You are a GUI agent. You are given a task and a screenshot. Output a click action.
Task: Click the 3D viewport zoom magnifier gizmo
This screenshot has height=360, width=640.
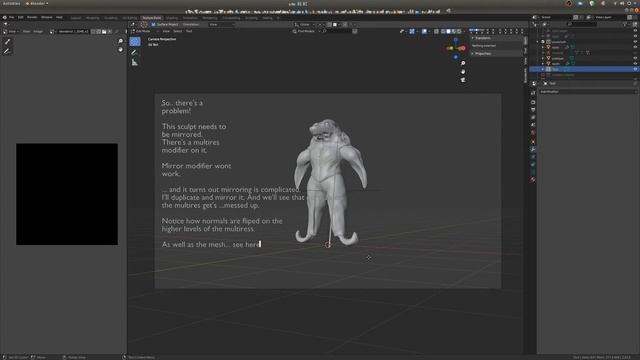pos(463,63)
